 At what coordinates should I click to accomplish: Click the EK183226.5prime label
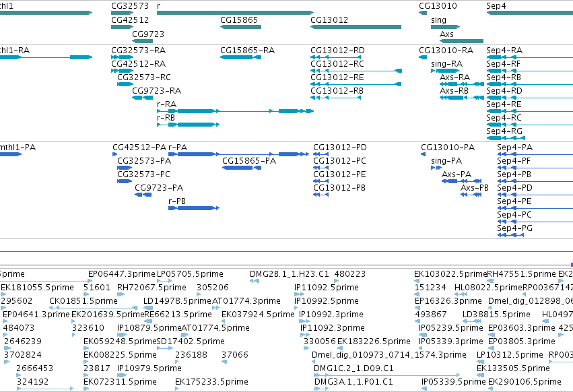(x=374, y=341)
